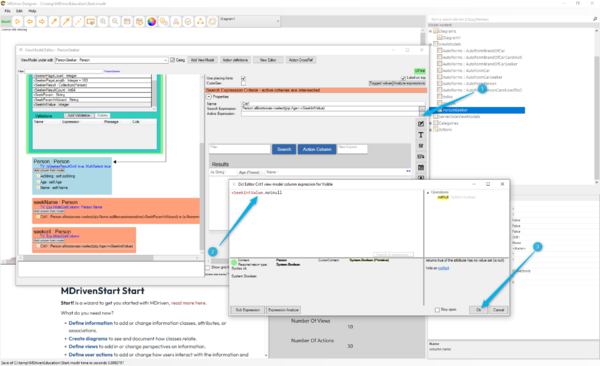Viewport: 600px width, 366px height.
Task: Toggle the Stay open checkbox
Action: click(437, 310)
